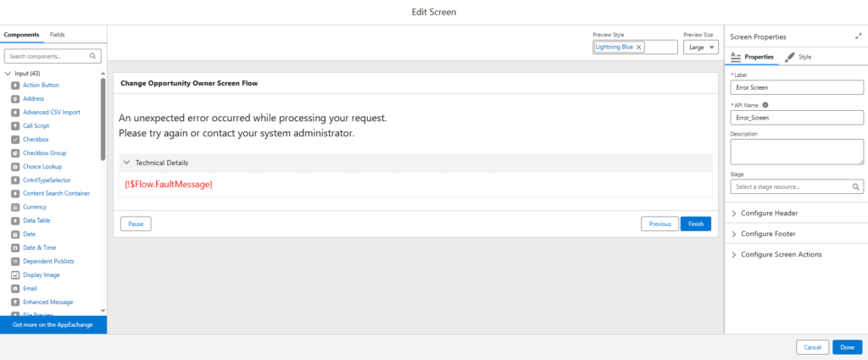This screenshot has width=868, height=360.
Task: Click the API Name info icon
Action: [765, 104]
